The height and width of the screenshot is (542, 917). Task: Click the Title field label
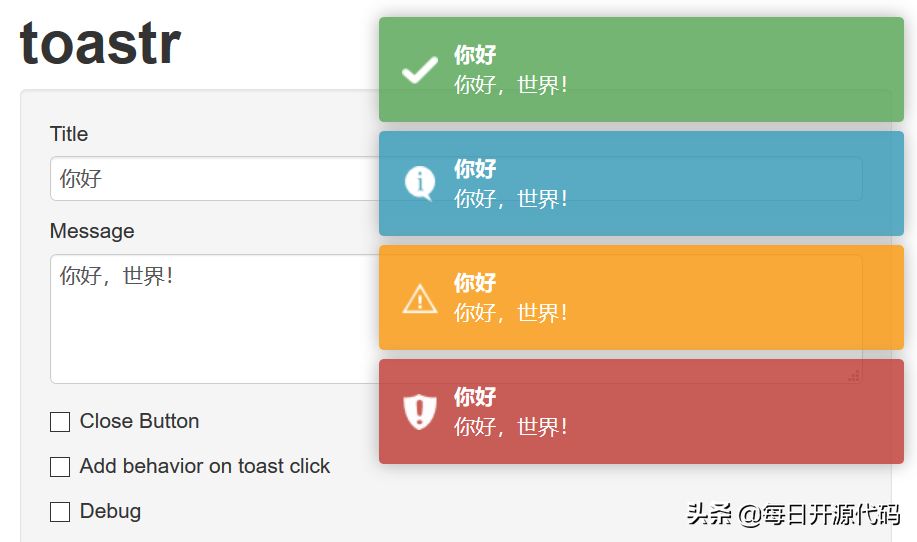point(69,134)
